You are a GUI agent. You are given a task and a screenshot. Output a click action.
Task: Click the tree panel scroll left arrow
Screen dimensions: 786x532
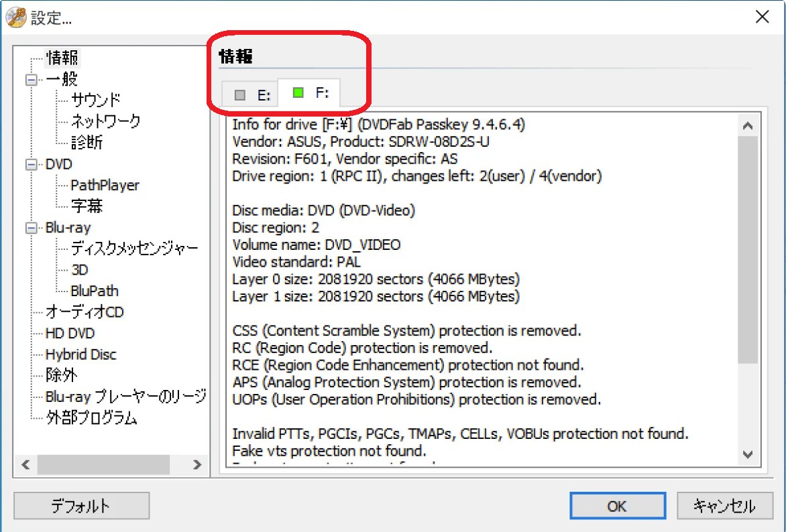(25, 465)
